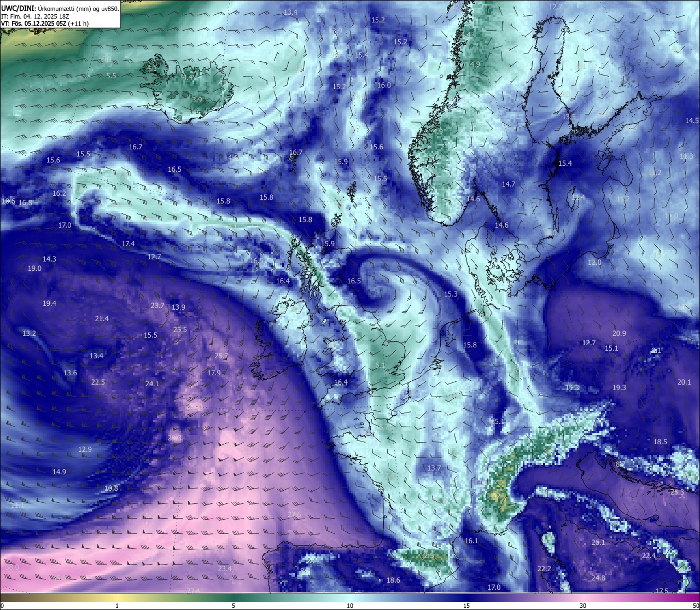700x610 pixels.
Task: Click the value 17.5 at the bottom right edge
Action: [662, 591]
